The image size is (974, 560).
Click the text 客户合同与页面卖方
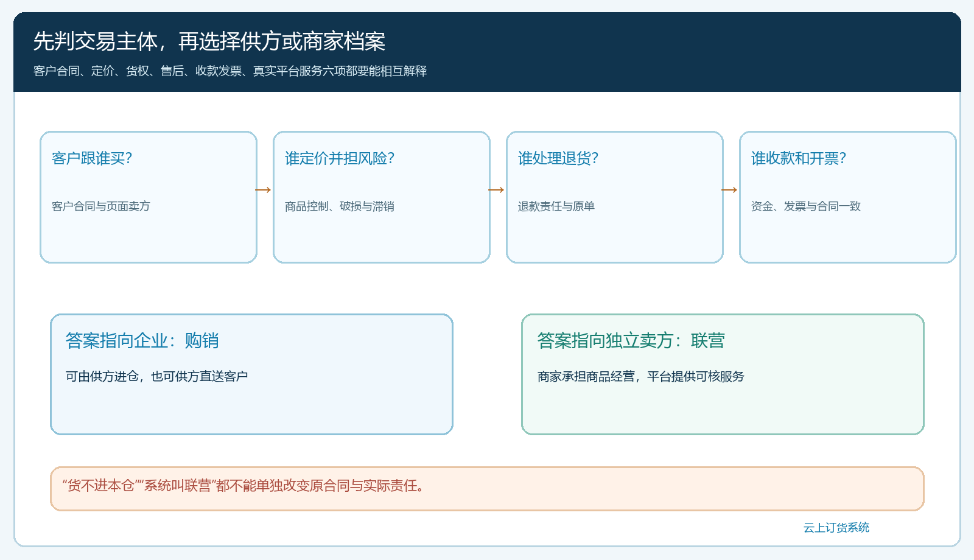101,206
